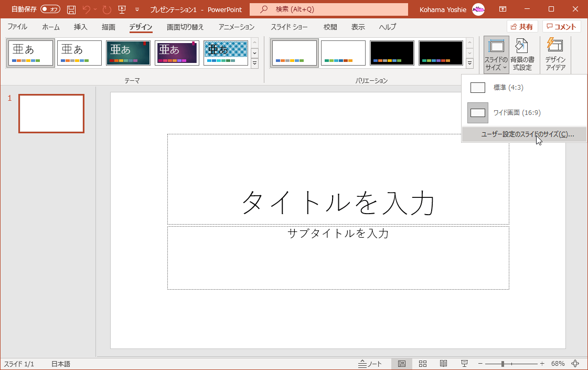Click 日本語 language in the status bar

coord(61,364)
